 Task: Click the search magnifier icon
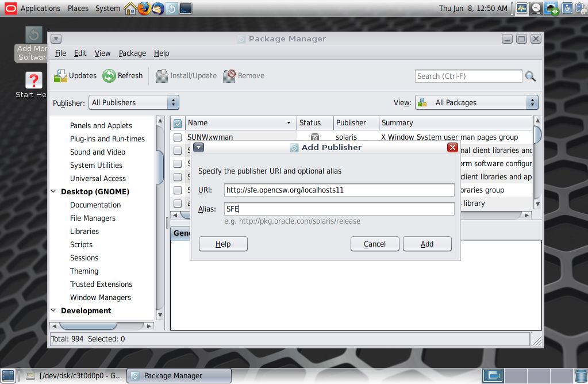(529, 75)
